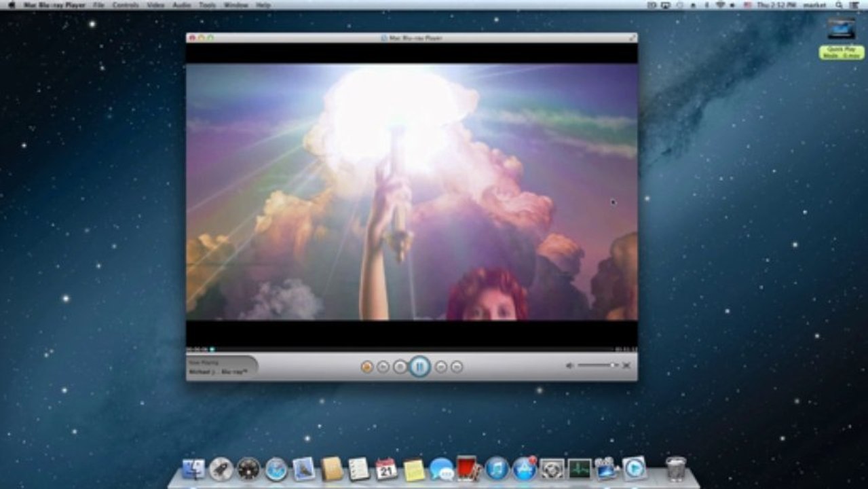Viewport: 868px width, 489px height.
Task: Open the Controls menu
Action: pos(126,5)
